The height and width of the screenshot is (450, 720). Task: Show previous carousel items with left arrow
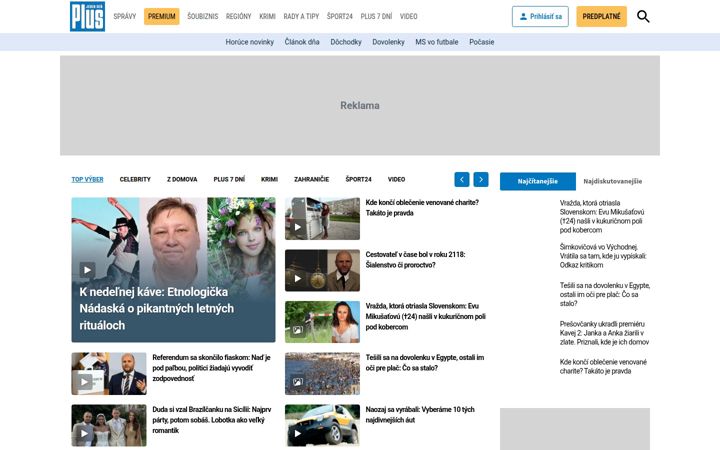click(462, 179)
